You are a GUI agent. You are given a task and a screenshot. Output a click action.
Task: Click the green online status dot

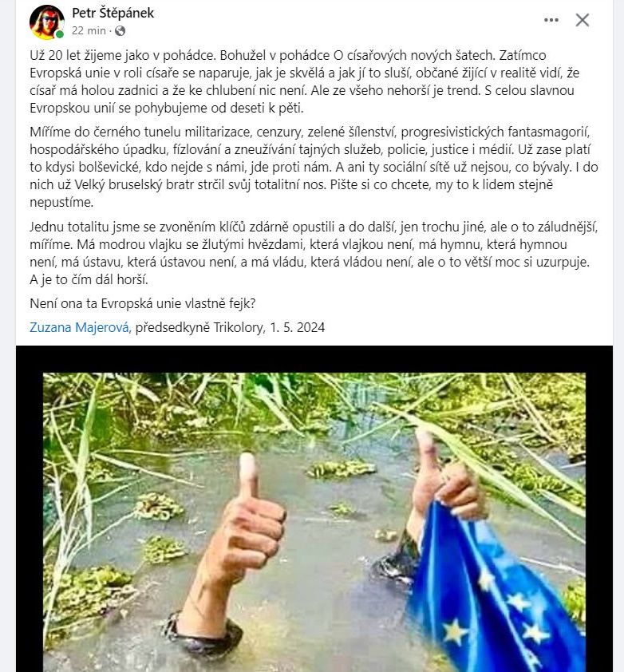(x=60, y=34)
